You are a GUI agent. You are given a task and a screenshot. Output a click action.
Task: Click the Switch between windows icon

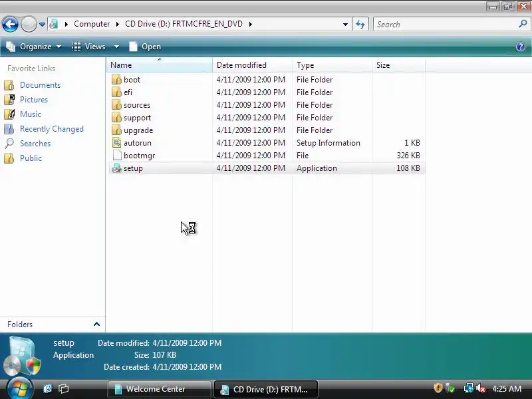click(63, 388)
